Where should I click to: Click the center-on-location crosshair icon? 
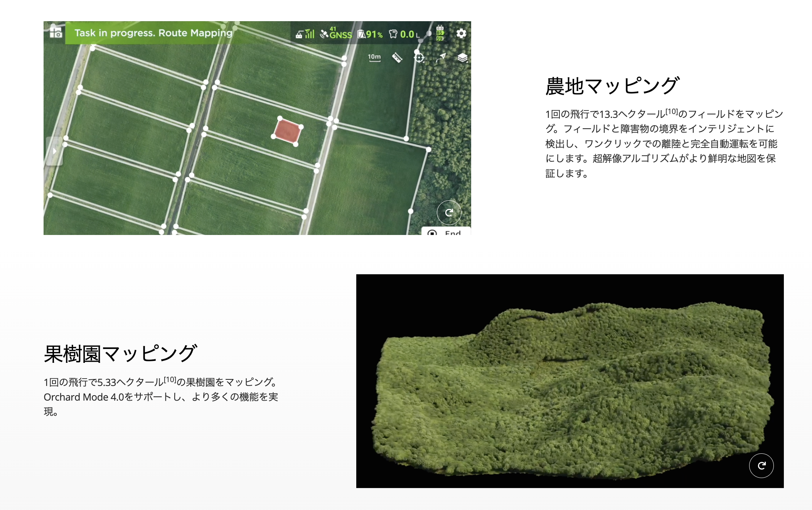[x=419, y=58]
